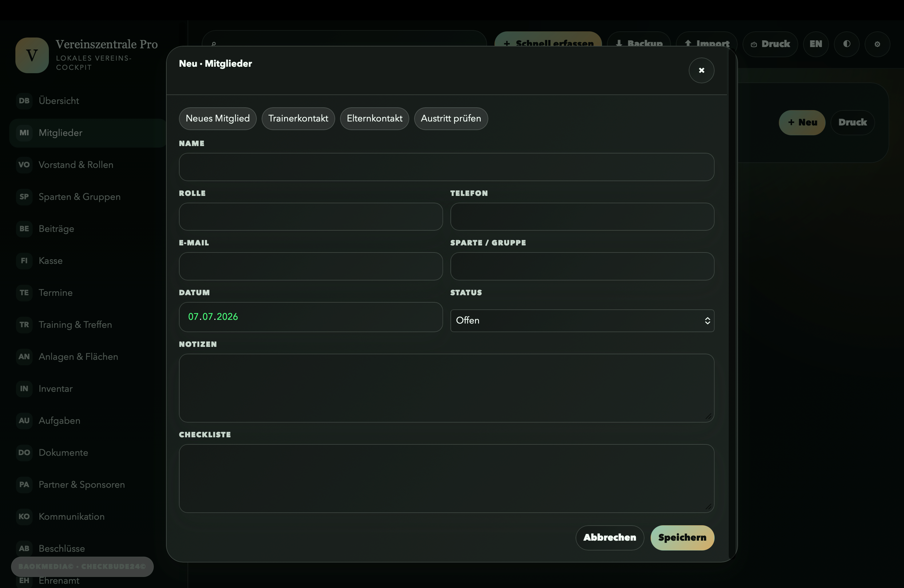Focus the E-Mail input field
The height and width of the screenshot is (588, 904).
point(311,266)
